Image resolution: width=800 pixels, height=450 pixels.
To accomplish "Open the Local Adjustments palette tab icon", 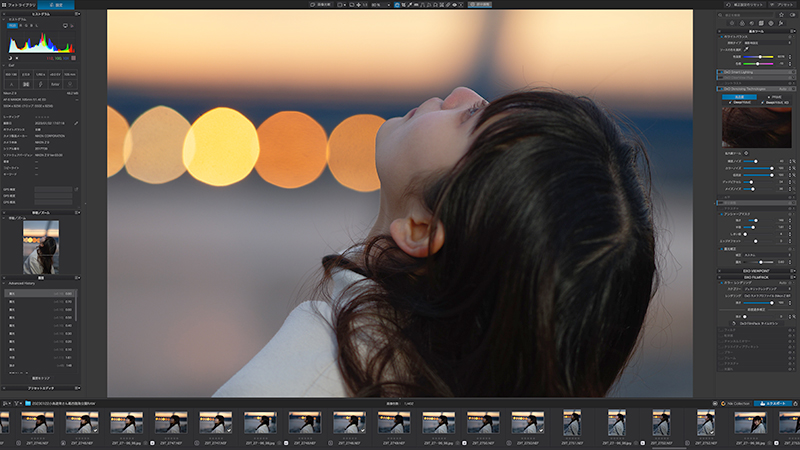I will coord(771,23).
